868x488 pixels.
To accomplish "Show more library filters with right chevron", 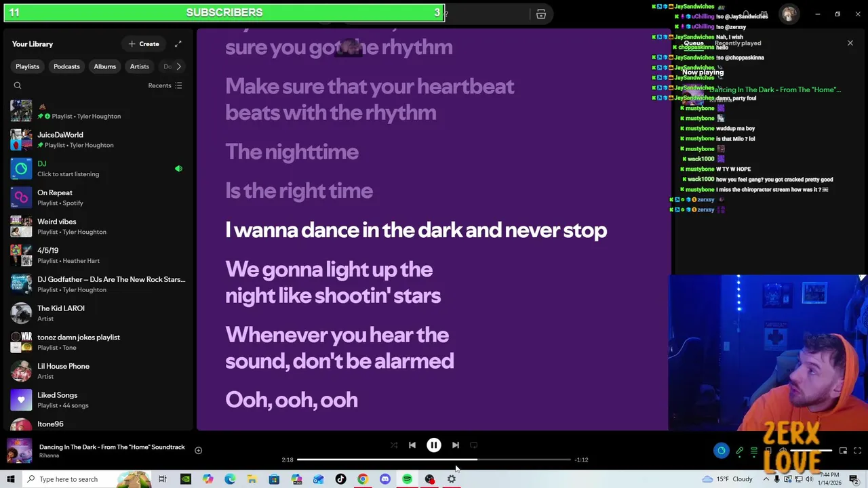I will coord(178,66).
